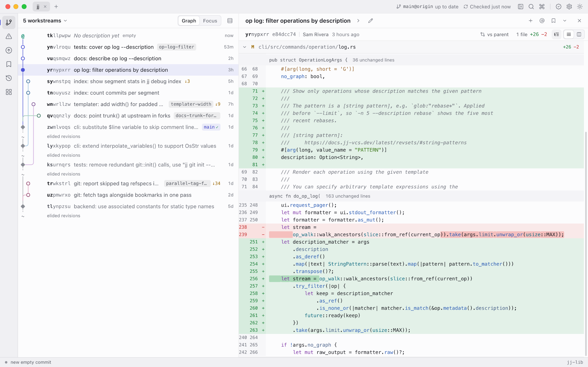Viewport: 588px width, 367px height.
Task: Click the checkmark status circle icon
Action: click(558, 7)
